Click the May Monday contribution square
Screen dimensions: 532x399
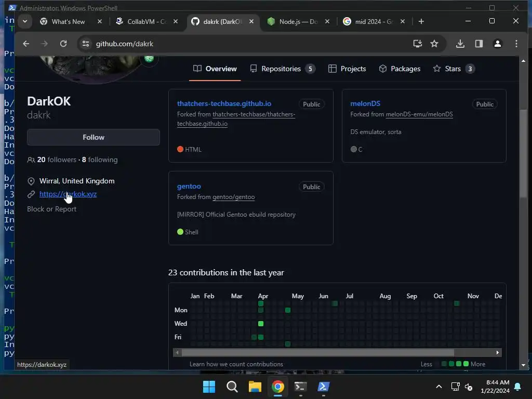(x=288, y=310)
